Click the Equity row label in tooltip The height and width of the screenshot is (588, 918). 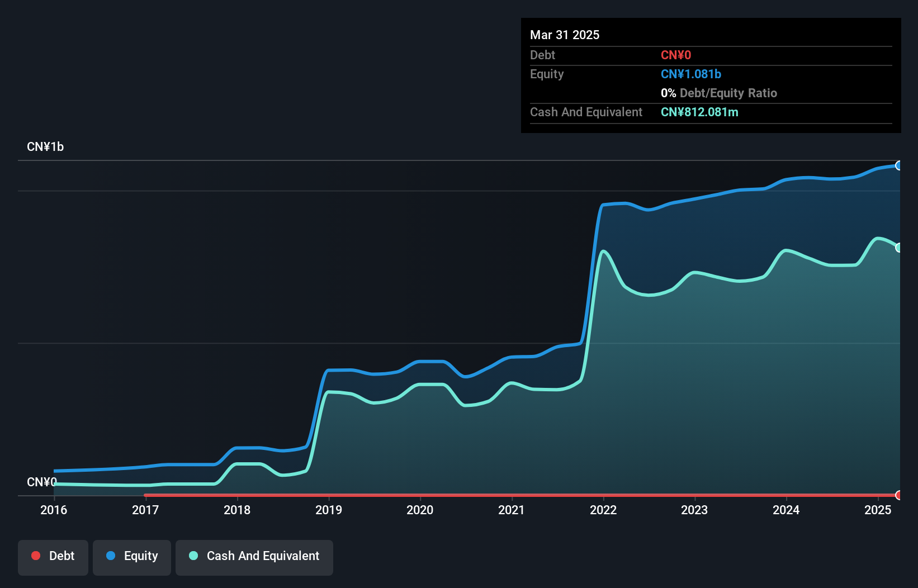(x=547, y=74)
